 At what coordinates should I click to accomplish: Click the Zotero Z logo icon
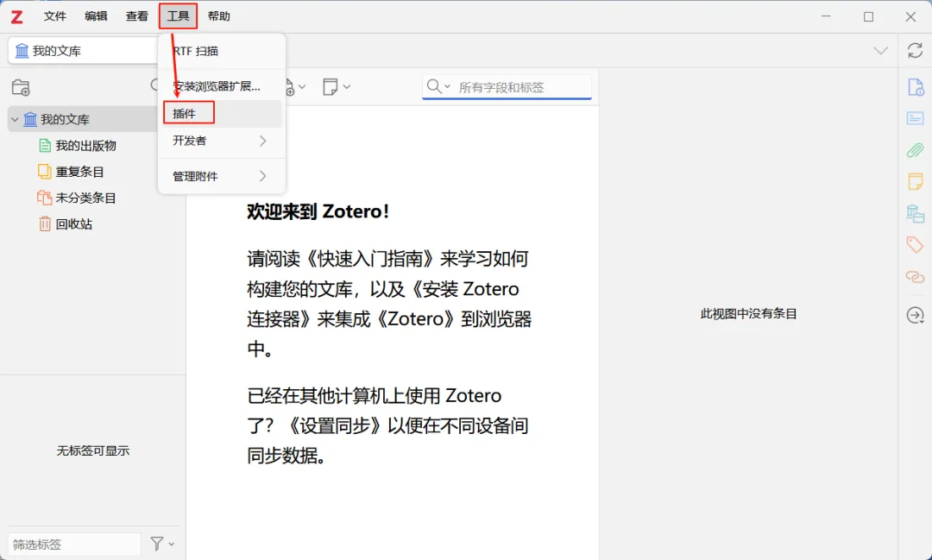point(16,16)
